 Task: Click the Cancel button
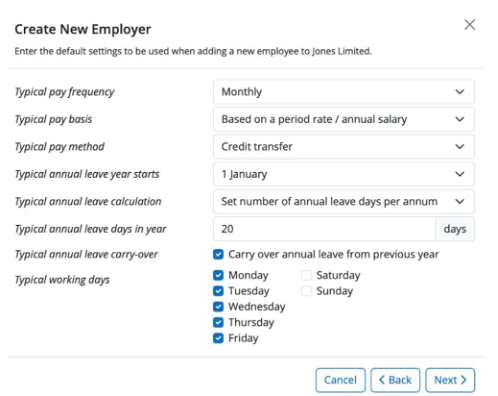click(340, 380)
